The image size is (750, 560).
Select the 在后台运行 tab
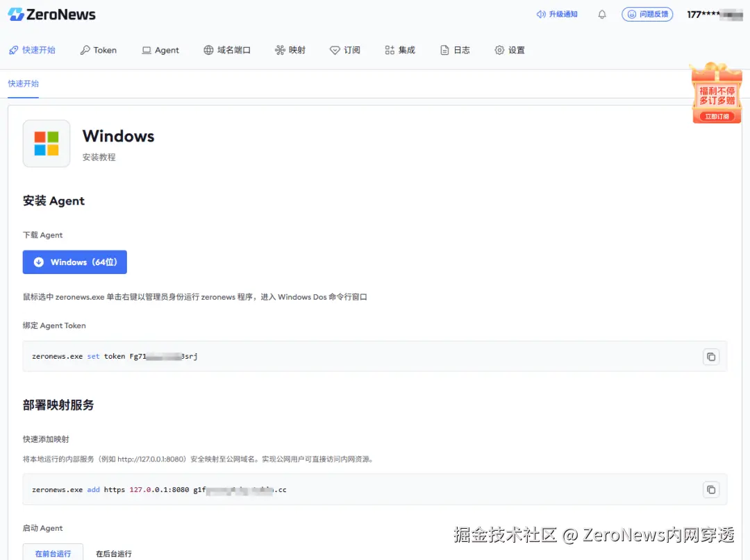(114, 553)
